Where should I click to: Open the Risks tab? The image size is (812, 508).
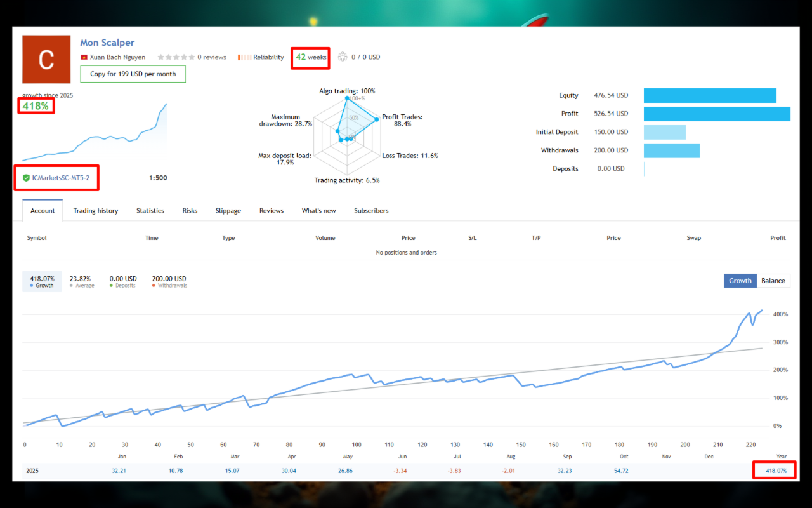pyautogui.click(x=190, y=210)
